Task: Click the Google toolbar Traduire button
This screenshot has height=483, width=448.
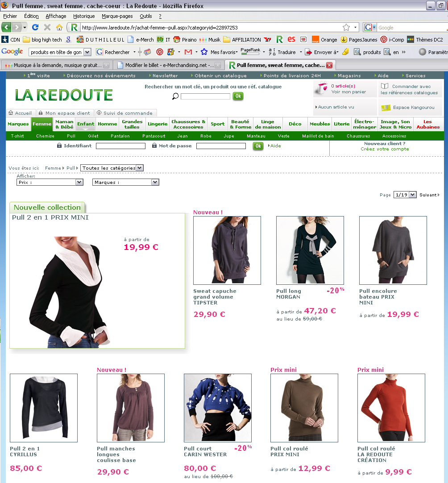Action: pyautogui.click(x=282, y=52)
